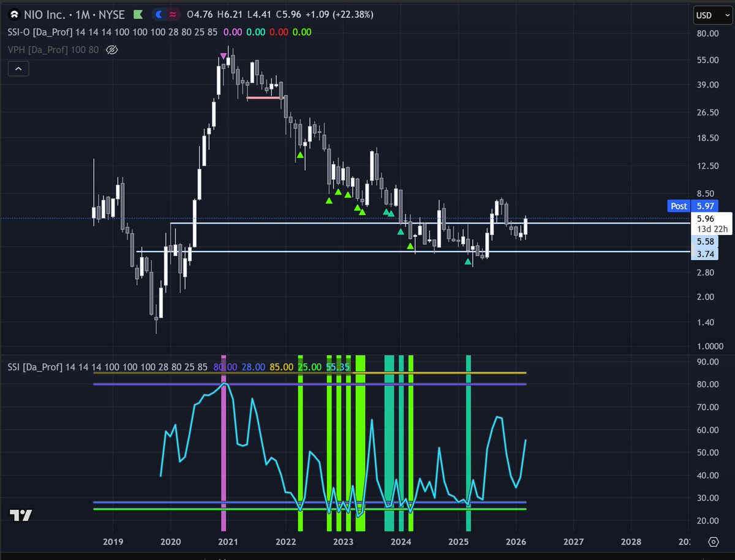
Task: Click the green flag icon beside NYSE
Action: [x=138, y=15]
